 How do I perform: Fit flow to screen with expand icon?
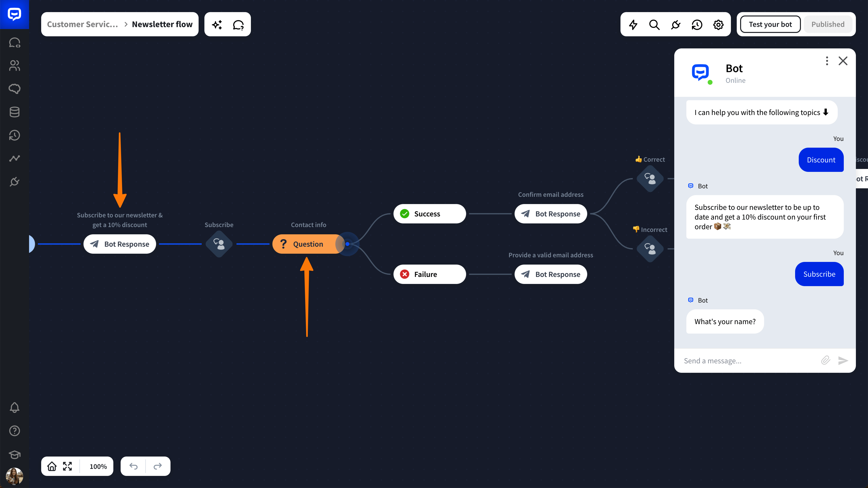click(67, 466)
